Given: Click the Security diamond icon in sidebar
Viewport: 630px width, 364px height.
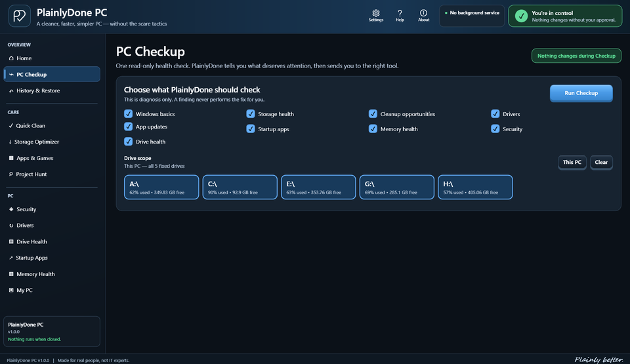Looking at the screenshot, I should 11,209.
